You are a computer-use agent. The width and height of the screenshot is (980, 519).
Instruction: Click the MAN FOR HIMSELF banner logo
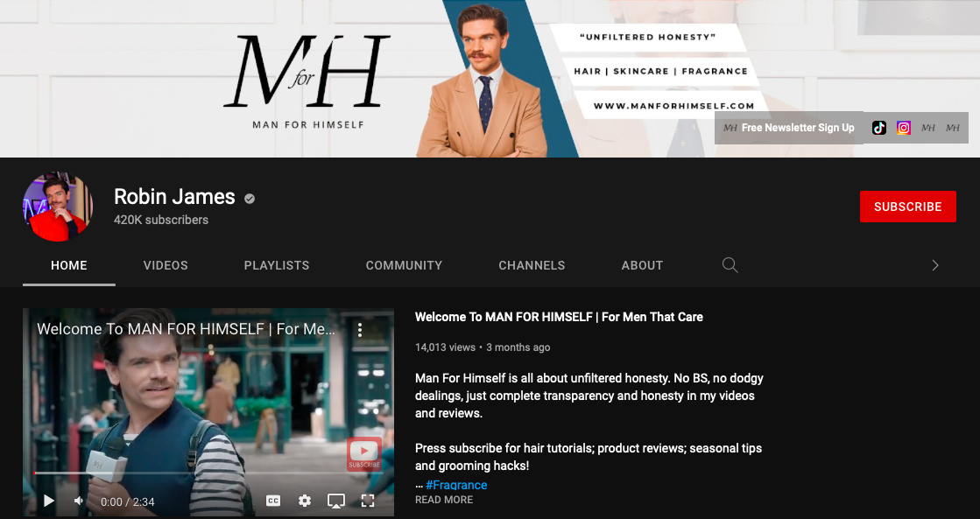pyautogui.click(x=307, y=81)
